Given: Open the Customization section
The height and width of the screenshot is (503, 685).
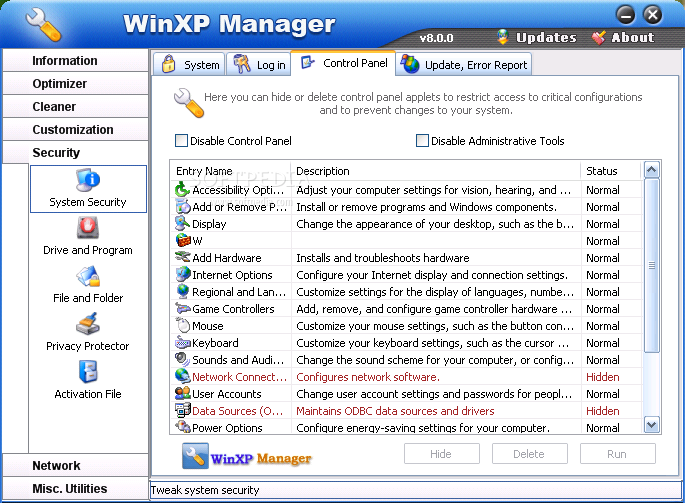Looking at the screenshot, I should (x=75, y=130).
